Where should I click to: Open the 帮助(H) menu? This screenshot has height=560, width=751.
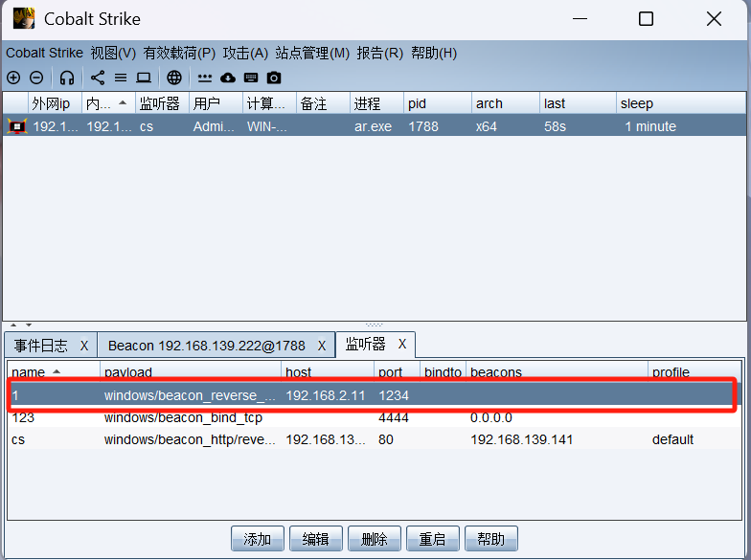[x=434, y=53]
